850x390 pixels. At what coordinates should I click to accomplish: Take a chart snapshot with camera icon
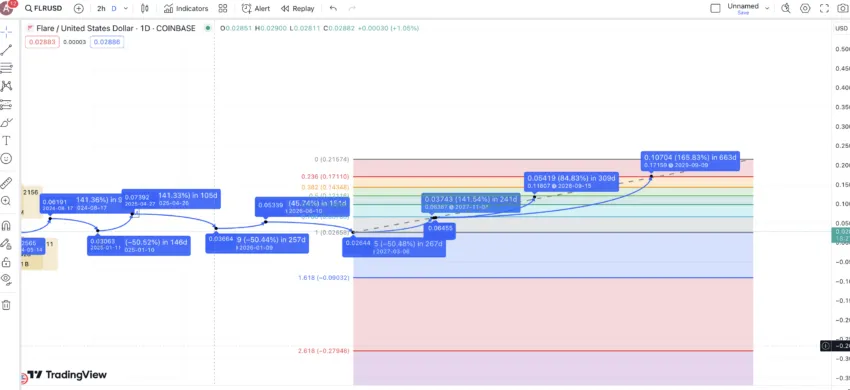(842, 8)
